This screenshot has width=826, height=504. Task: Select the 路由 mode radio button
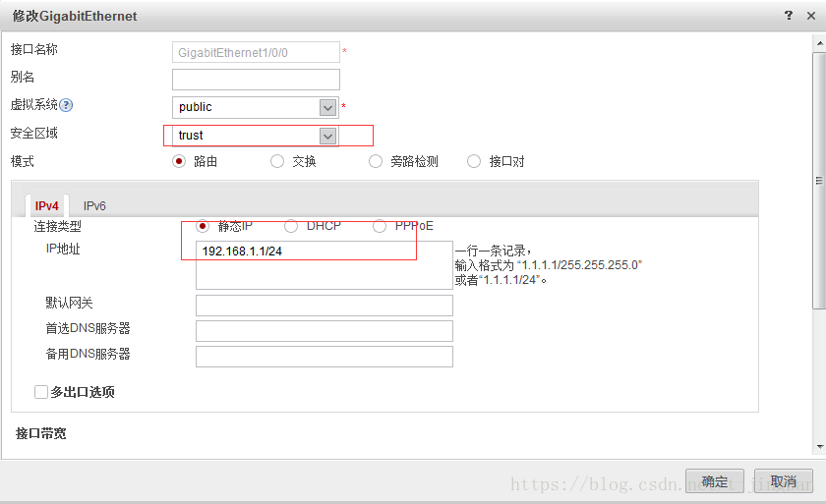coord(179,161)
